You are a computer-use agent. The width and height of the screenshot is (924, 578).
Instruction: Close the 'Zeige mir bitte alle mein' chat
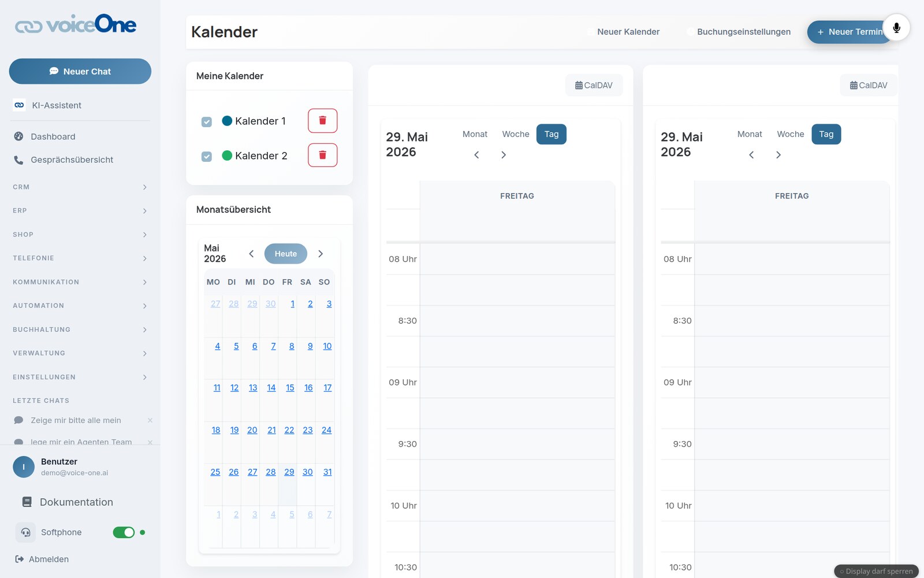[150, 420]
